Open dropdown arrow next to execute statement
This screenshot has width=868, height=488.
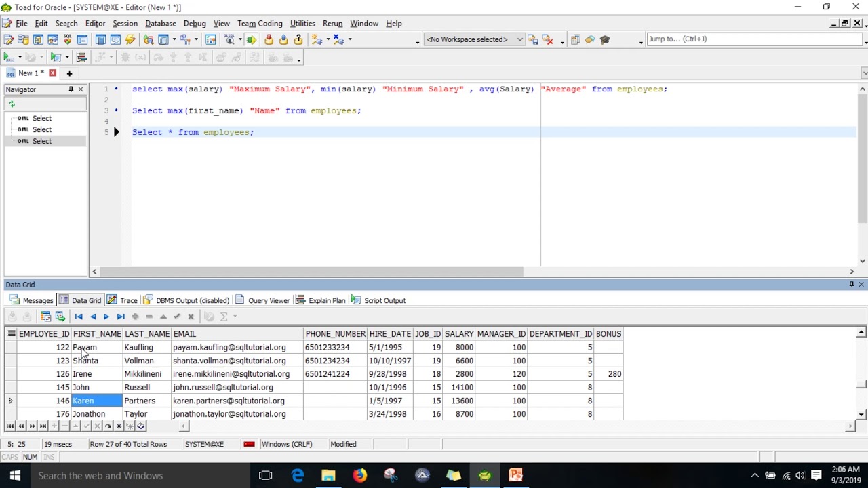click(x=20, y=57)
